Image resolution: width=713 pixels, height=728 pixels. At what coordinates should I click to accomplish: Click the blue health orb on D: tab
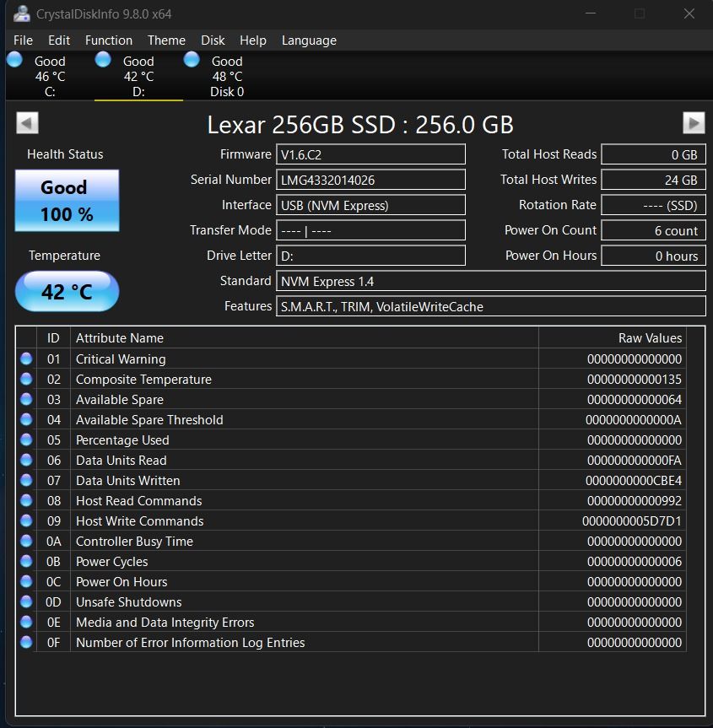pyautogui.click(x=103, y=59)
